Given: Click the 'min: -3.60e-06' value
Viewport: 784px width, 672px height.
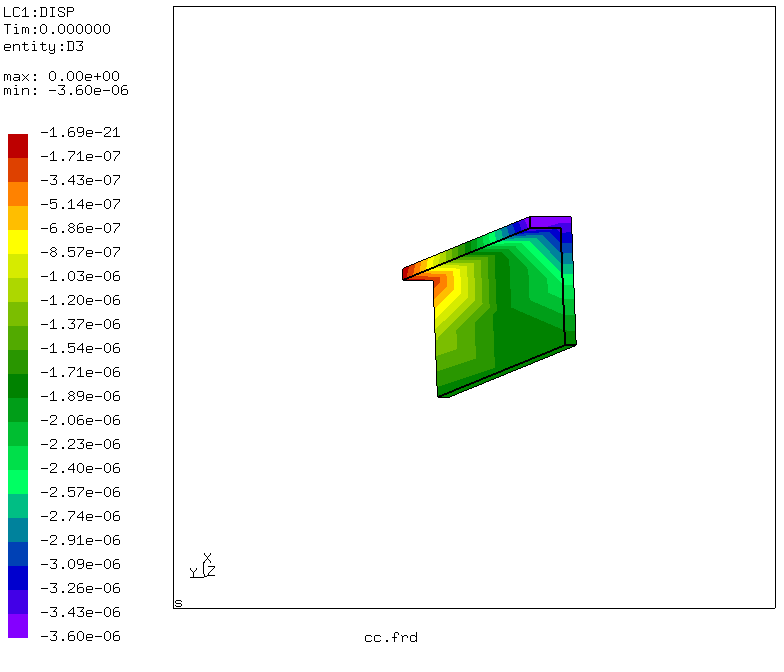Looking at the screenshot, I should [x=66, y=90].
